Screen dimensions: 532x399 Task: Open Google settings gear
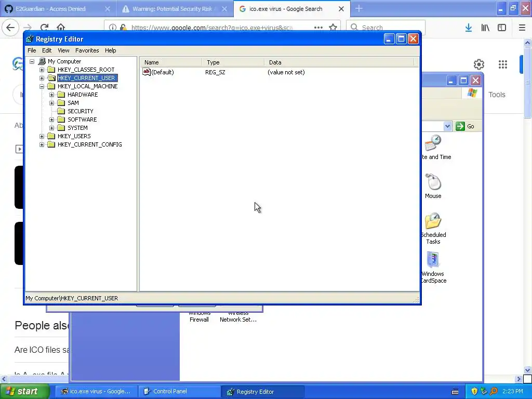click(x=478, y=64)
